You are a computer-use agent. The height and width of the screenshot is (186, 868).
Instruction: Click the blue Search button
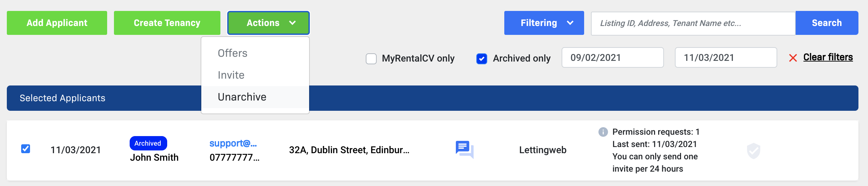pyautogui.click(x=826, y=23)
